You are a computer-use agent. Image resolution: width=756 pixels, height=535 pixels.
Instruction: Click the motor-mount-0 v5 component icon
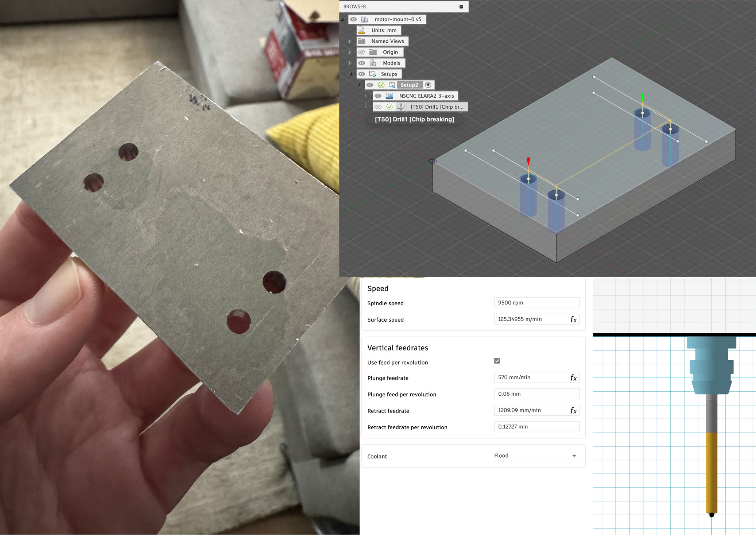(x=364, y=19)
